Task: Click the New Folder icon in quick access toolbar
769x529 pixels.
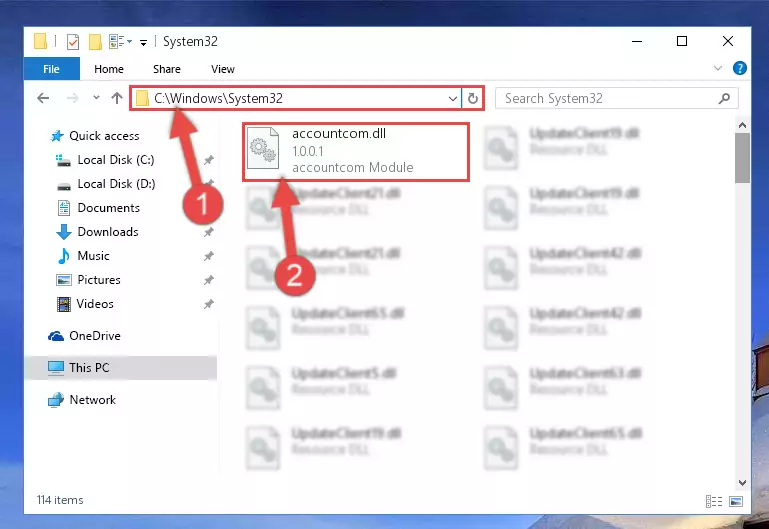Action: (95, 42)
